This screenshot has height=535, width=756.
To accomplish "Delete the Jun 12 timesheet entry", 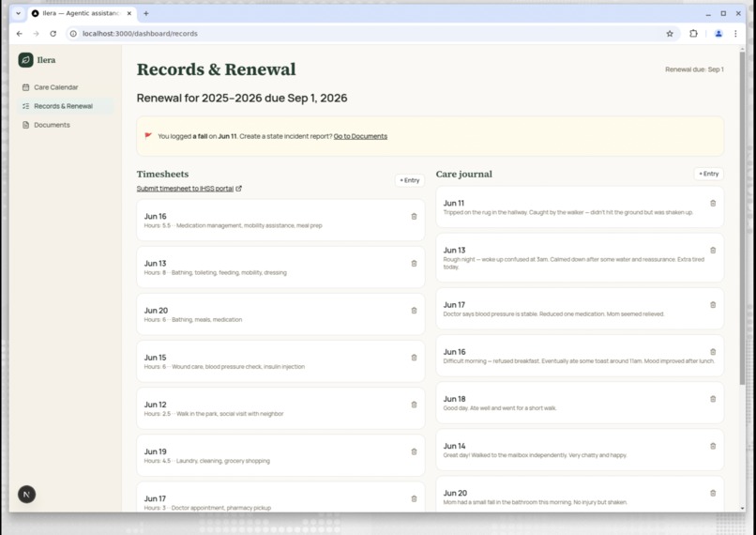I will [x=414, y=405].
